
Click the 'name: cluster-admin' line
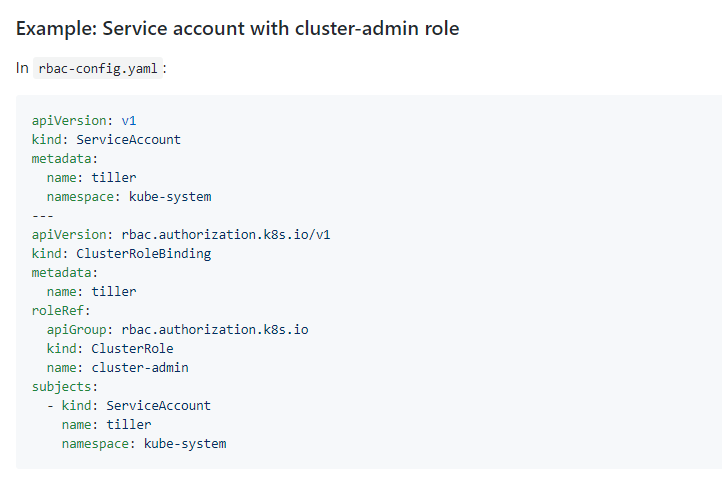click(117, 367)
